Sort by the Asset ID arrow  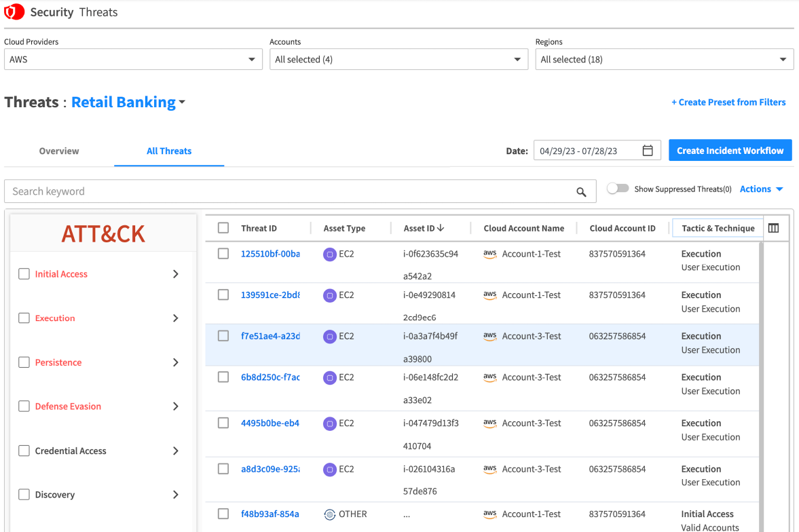pyautogui.click(x=441, y=228)
